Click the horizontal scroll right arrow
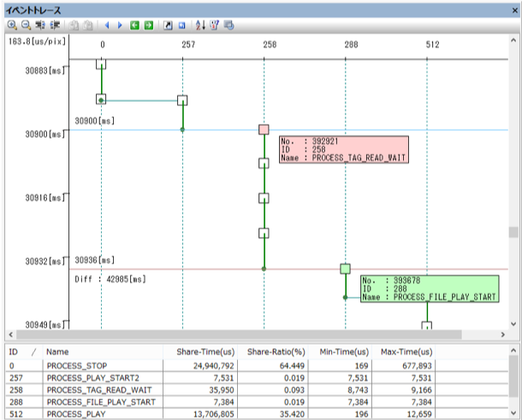The width and height of the screenshot is (522, 420). (x=502, y=334)
